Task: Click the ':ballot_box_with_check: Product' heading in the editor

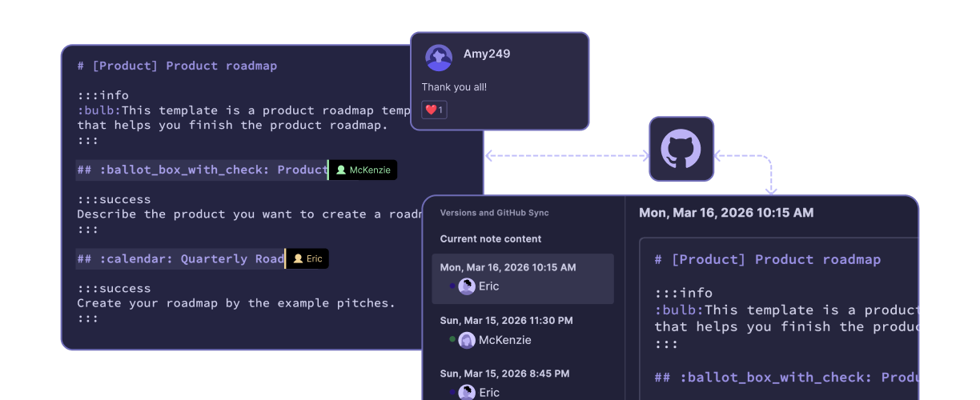Action: tap(203, 170)
